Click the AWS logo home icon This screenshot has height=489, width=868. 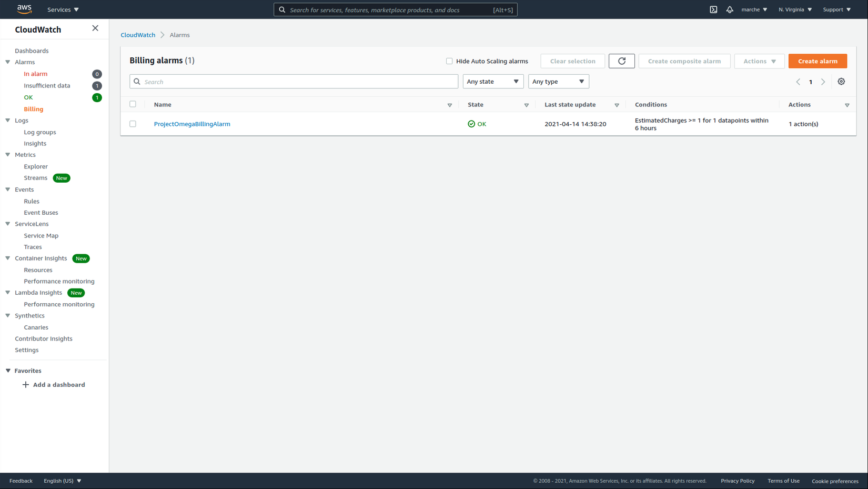[x=24, y=9]
